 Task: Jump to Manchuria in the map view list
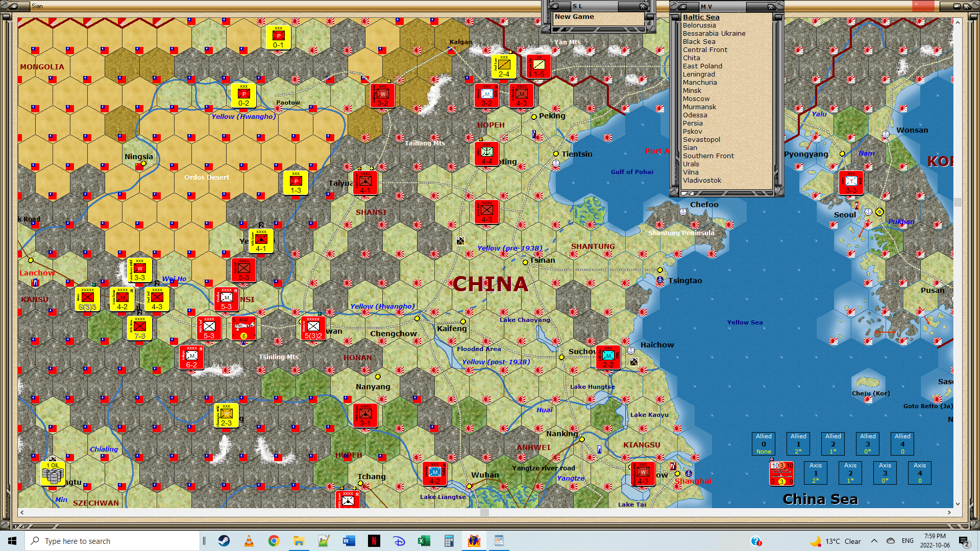tap(700, 82)
